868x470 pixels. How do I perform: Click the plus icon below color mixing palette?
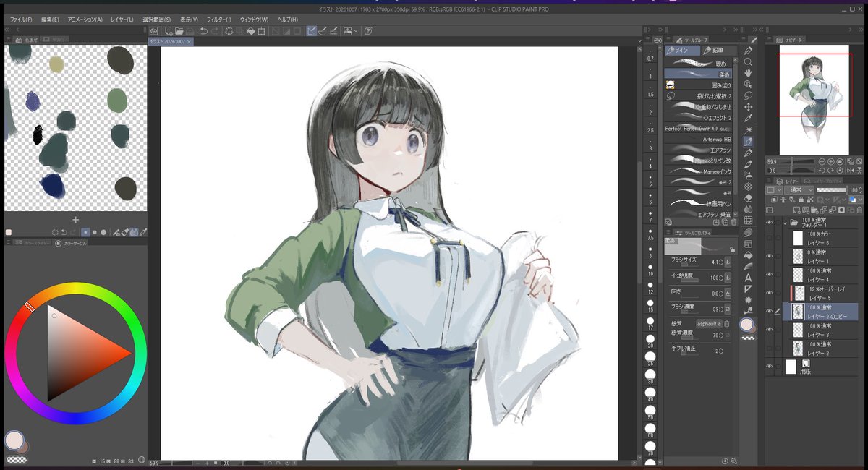coord(75,219)
